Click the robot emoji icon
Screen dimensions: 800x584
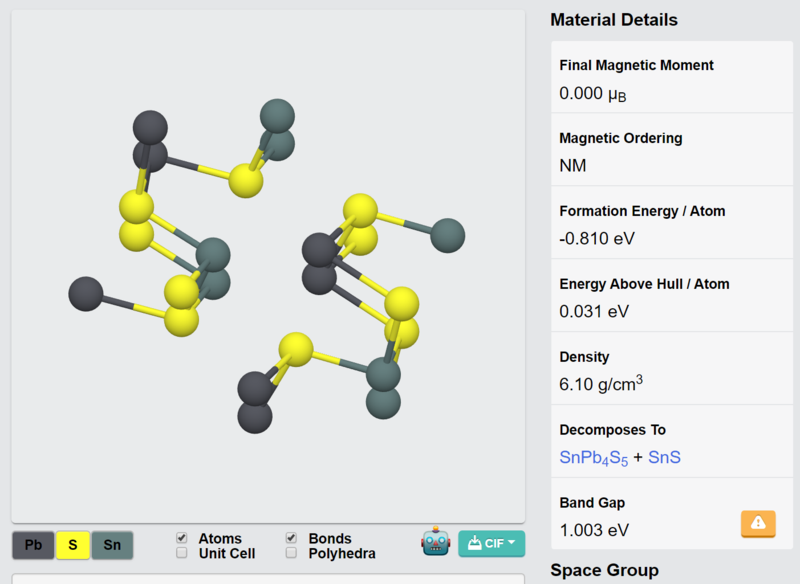click(436, 541)
